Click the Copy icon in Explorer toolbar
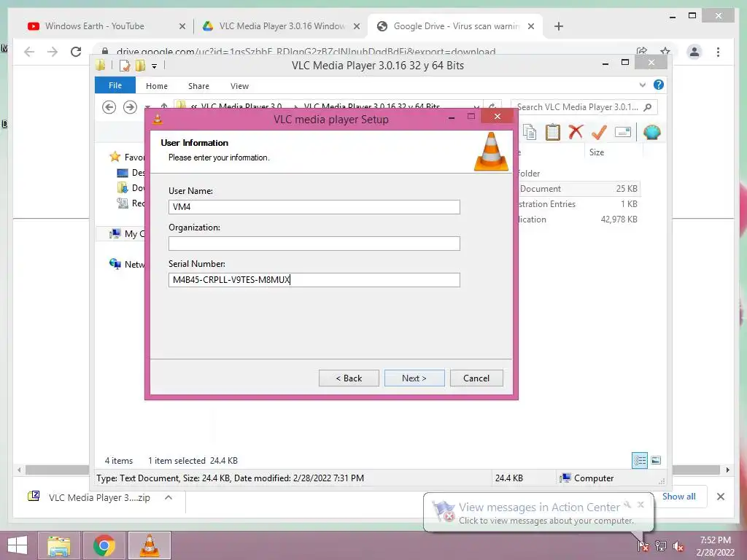 (x=530, y=132)
